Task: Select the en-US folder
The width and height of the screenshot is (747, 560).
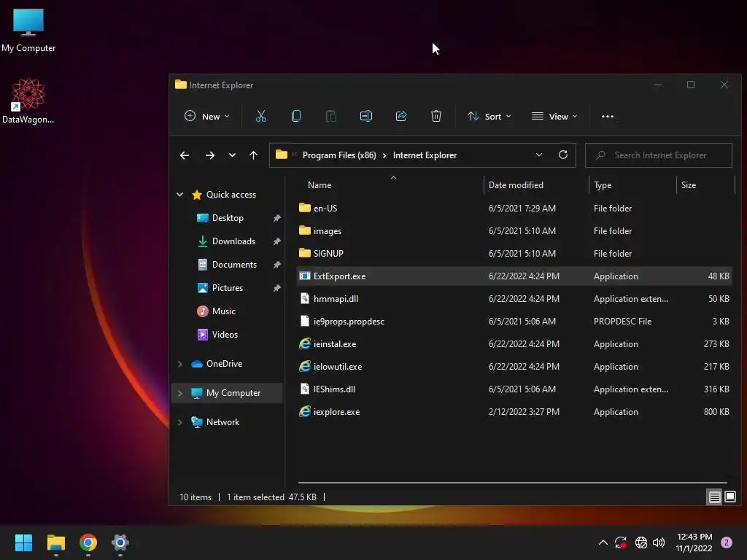Action: click(x=514, y=208)
